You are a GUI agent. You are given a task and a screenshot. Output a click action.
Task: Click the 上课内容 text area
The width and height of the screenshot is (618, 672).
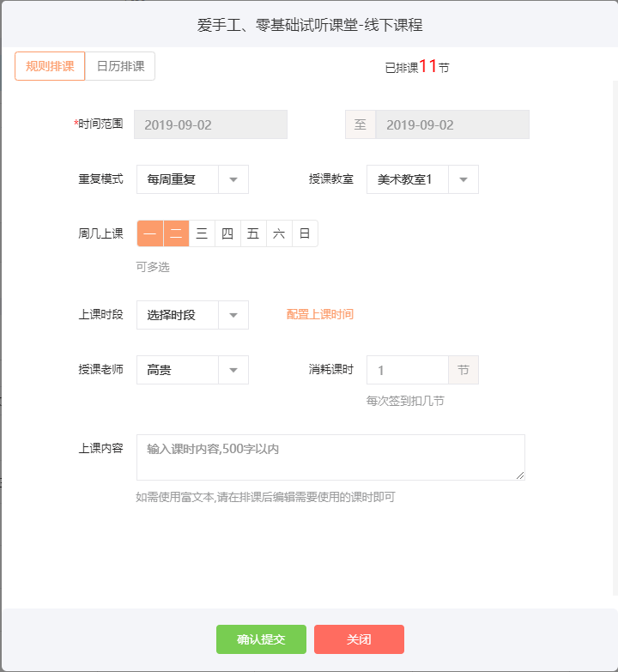click(330, 457)
